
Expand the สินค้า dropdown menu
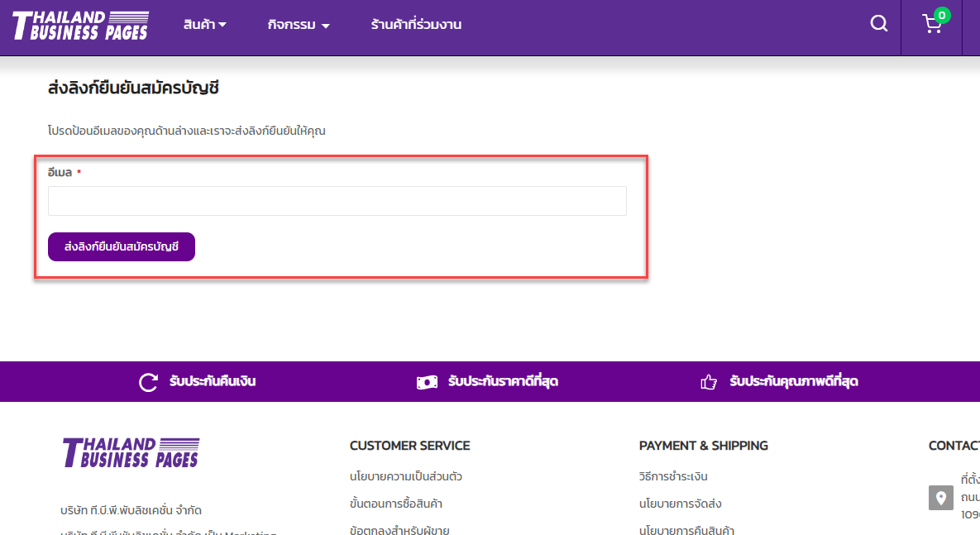(x=204, y=25)
